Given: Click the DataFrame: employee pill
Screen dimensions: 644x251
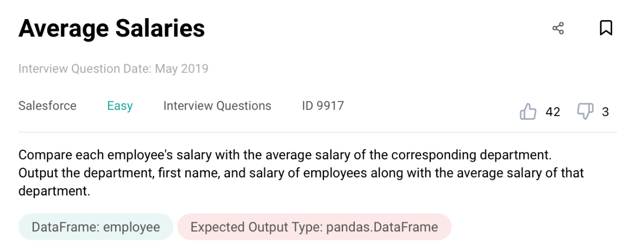Looking at the screenshot, I should pyautogui.click(x=96, y=227).
